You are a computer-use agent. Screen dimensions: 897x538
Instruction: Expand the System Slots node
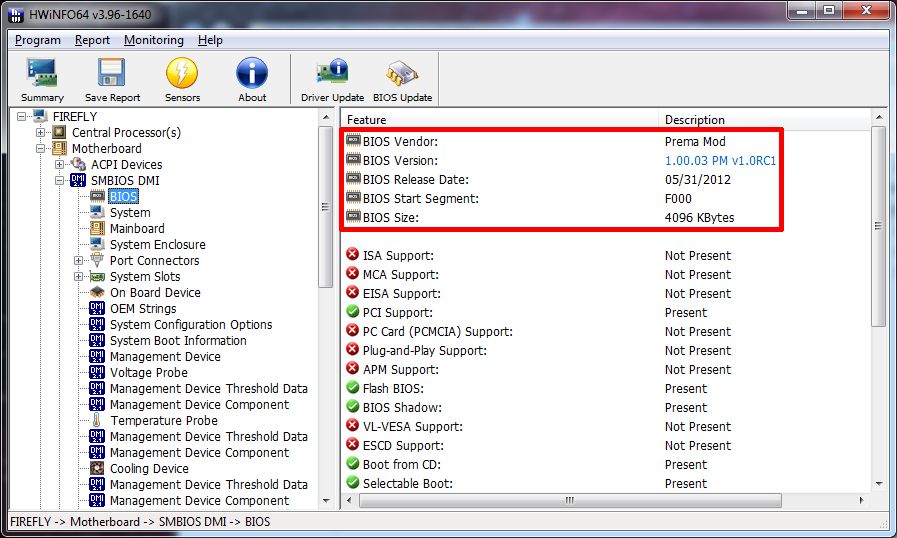[78, 276]
